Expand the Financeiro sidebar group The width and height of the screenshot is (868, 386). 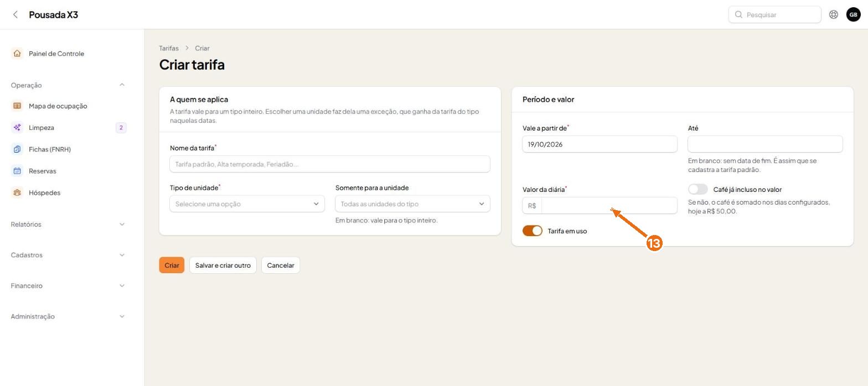[68, 285]
